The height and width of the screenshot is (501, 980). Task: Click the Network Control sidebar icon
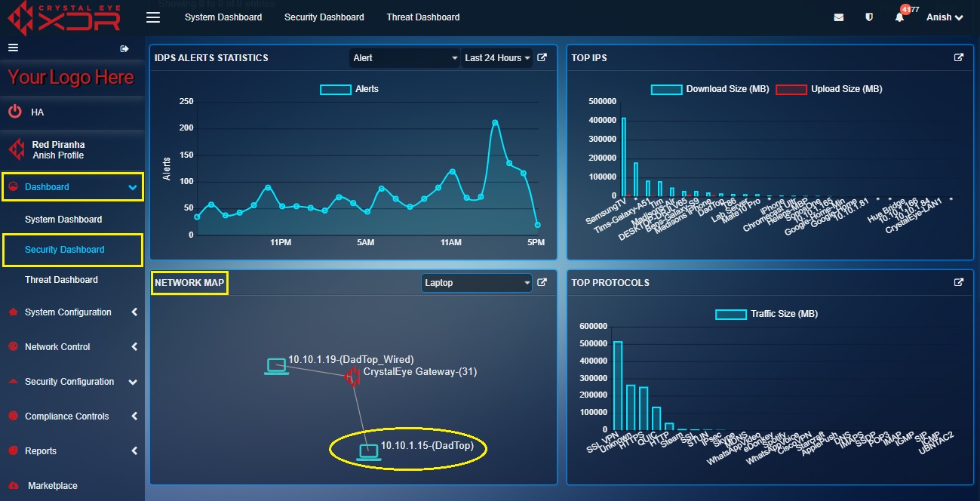[x=12, y=347]
